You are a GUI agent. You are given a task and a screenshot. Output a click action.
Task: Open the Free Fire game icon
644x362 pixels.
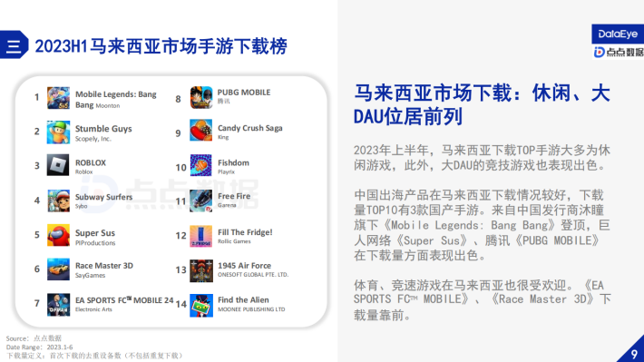[x=200, y=201]
